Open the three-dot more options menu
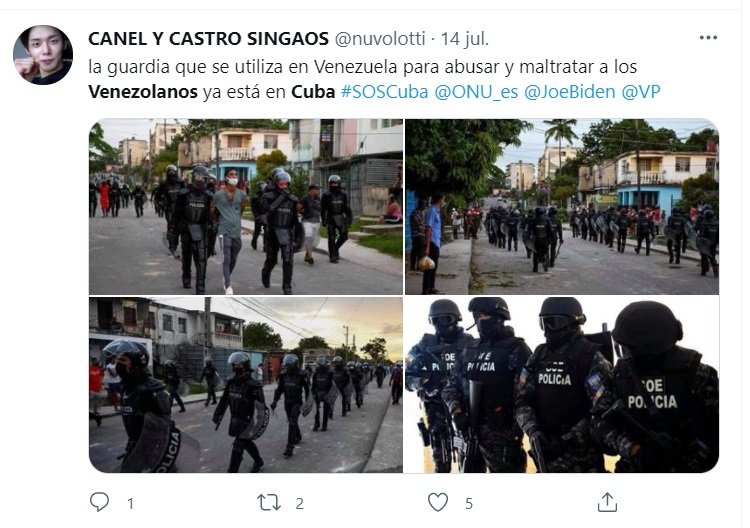The width and height of the screenshot is (750, 528). click(x=708, y=37)
